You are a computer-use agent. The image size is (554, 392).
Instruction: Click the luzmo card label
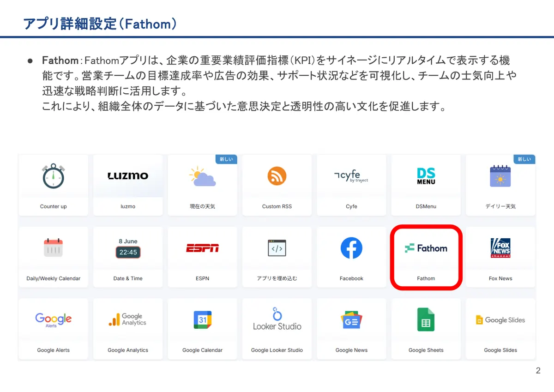point(128,206)
